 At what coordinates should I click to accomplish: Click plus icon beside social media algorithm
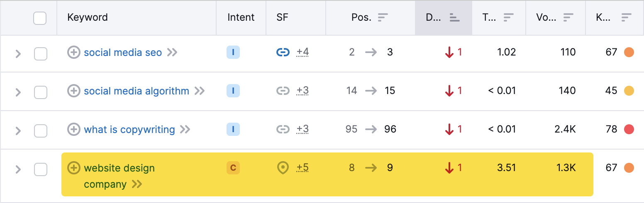click(73, 91)
